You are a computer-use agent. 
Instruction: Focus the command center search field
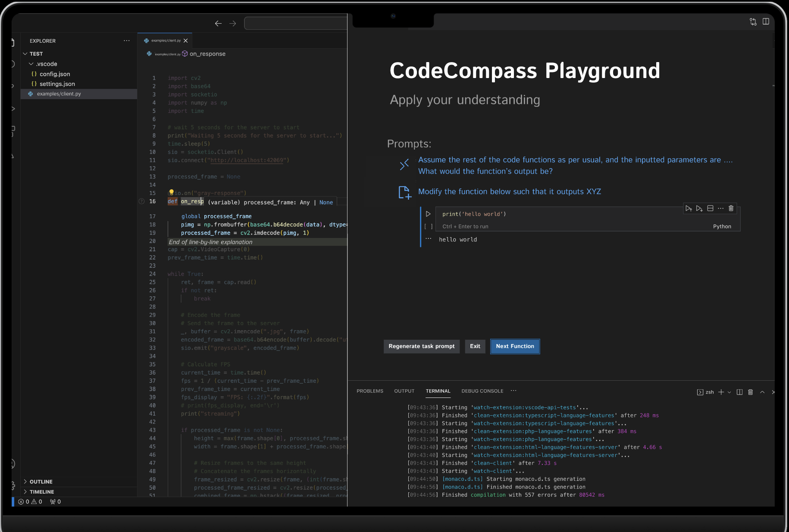coord(296,23)
